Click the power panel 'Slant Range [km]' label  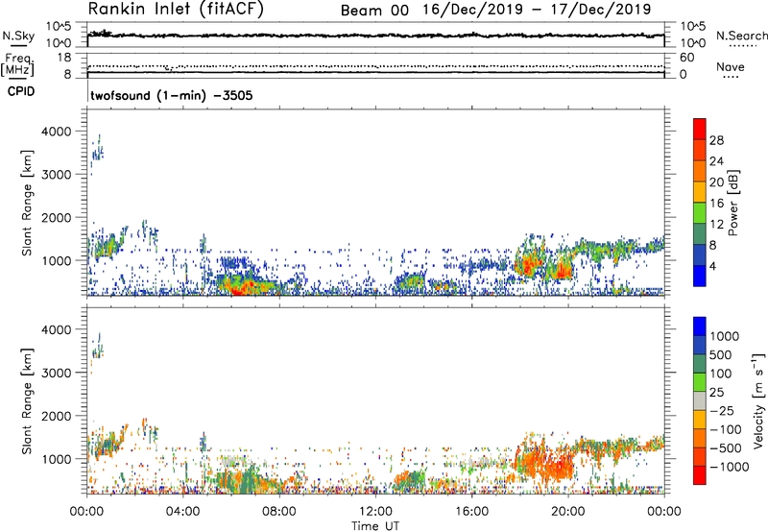(x=27, y=203)
